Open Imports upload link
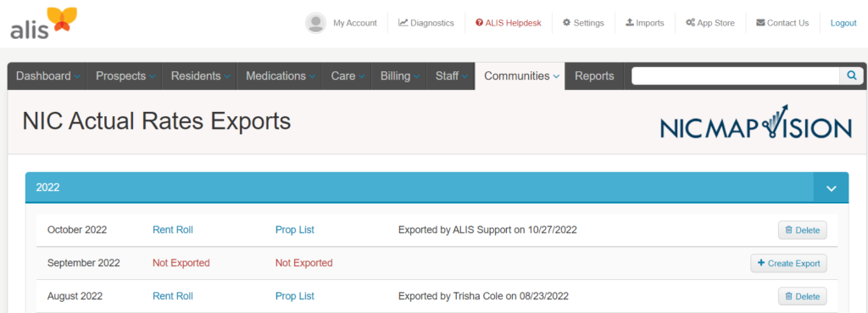 coord(645,23)
